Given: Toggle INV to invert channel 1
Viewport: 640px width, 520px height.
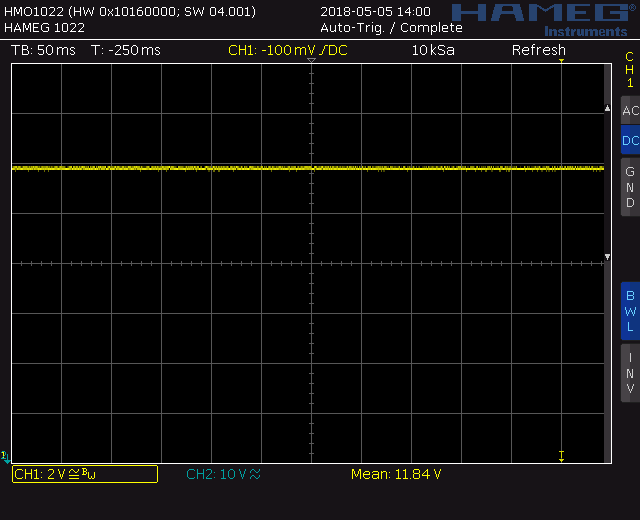Looking at the screenshot, I should click(x=629, y=373).
